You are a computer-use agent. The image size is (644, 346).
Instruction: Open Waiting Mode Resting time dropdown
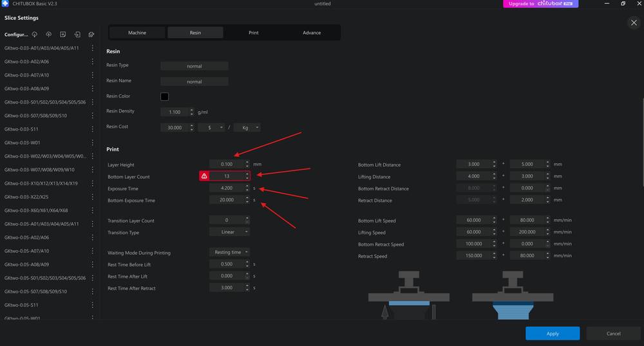click(230, 252)
